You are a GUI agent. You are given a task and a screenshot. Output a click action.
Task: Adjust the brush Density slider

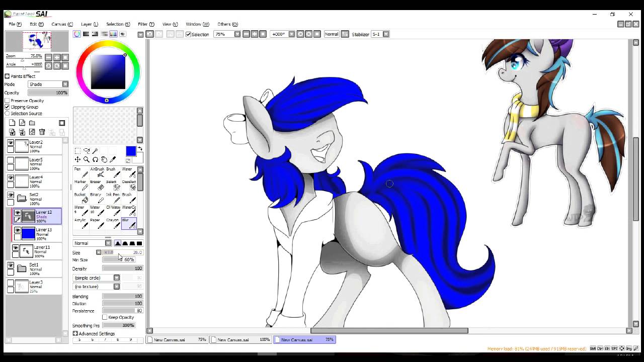click(x=123, y=268)
